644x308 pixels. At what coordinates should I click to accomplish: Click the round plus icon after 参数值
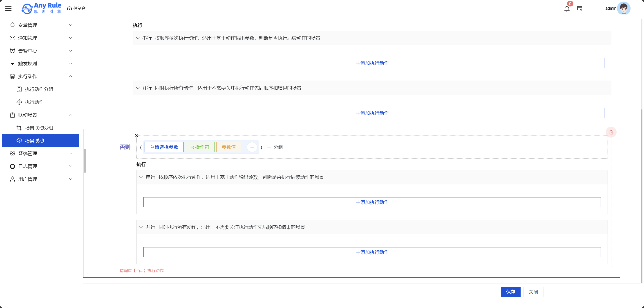(252, 147)
